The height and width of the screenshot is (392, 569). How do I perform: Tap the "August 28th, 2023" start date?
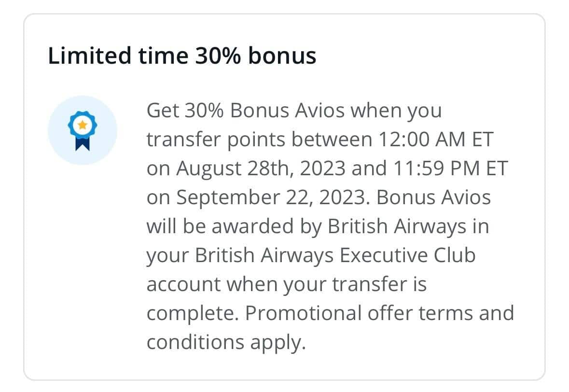[261, 168]
